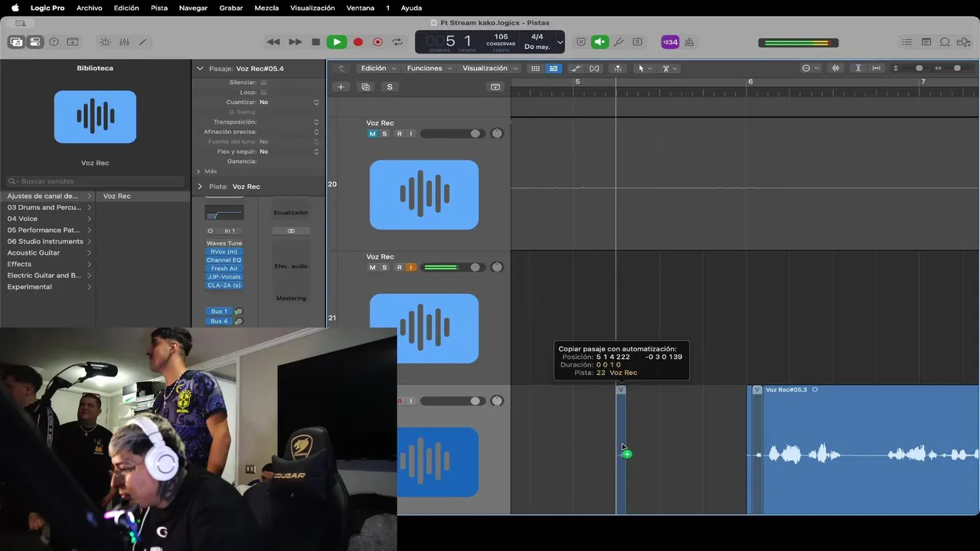Open the Funciones dropdown menu

[429, 68]
